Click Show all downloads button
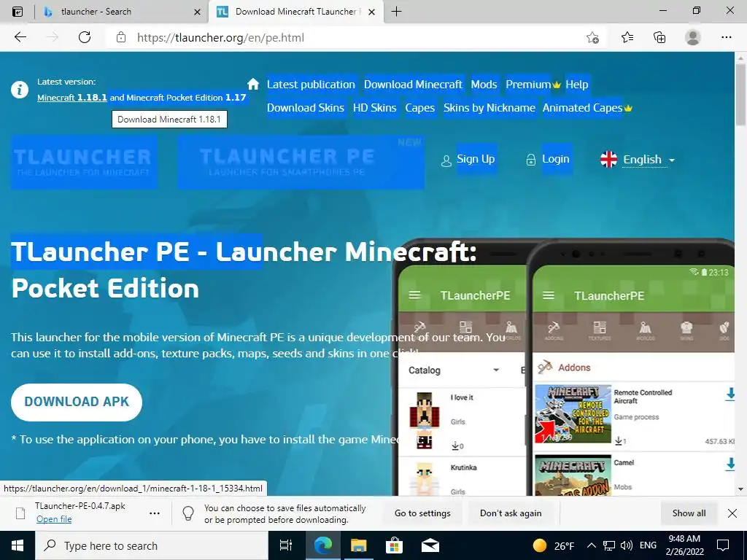 pos(689,513)
